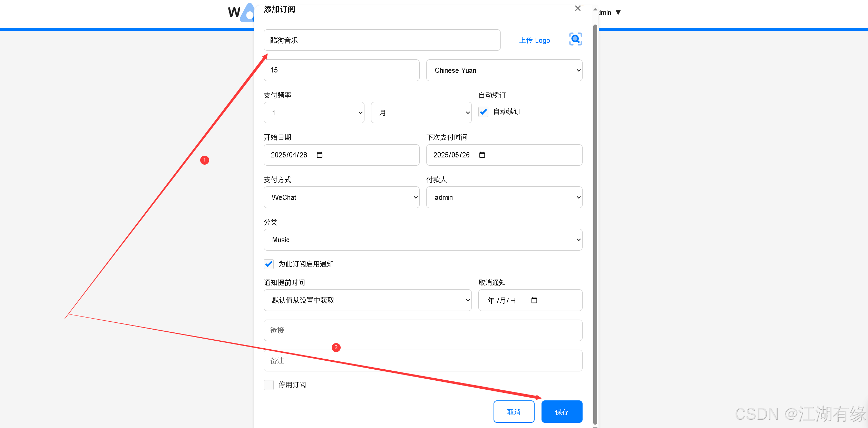Open the 月 payment period dropdown
Image resolution: width=868 pixels, height=428 pixels.
click(421, 113)
